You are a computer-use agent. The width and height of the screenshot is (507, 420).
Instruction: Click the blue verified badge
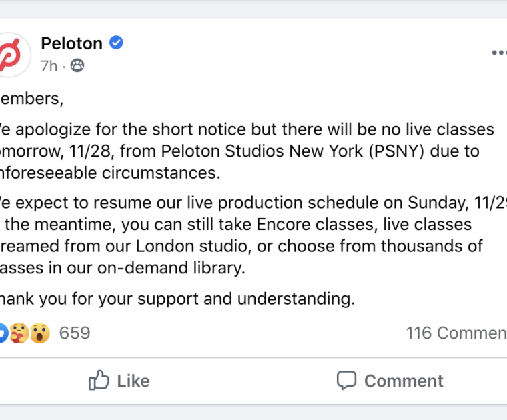click(116, 43)
